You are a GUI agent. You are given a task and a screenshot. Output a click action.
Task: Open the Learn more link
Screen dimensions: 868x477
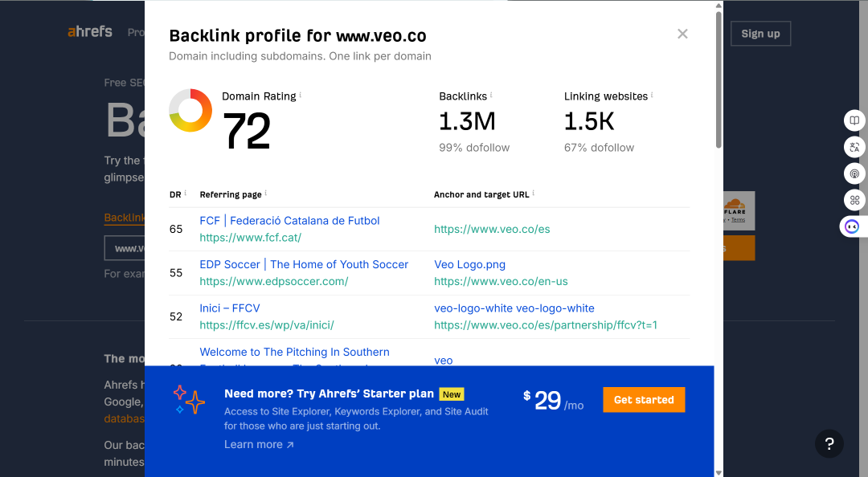pyautogui.click(x=259, y=444)
